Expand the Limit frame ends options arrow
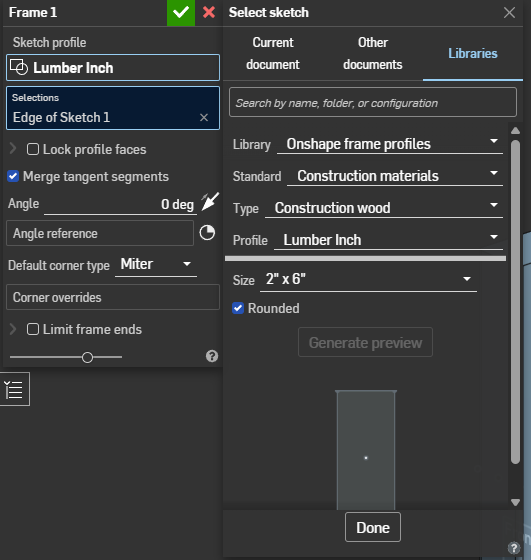Screen dimensions: 531x560 (x=13, y=329)
